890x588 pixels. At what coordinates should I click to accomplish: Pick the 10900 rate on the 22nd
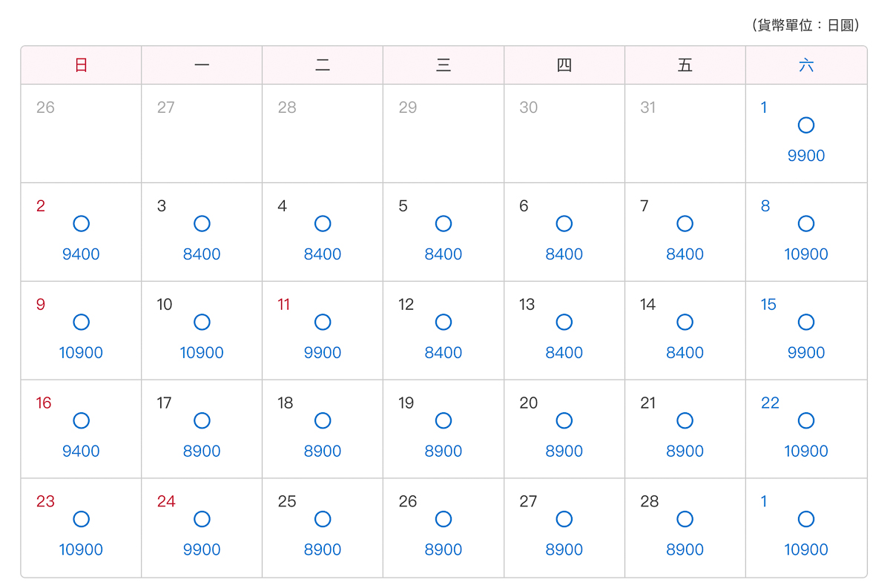(x=806, y=452)
